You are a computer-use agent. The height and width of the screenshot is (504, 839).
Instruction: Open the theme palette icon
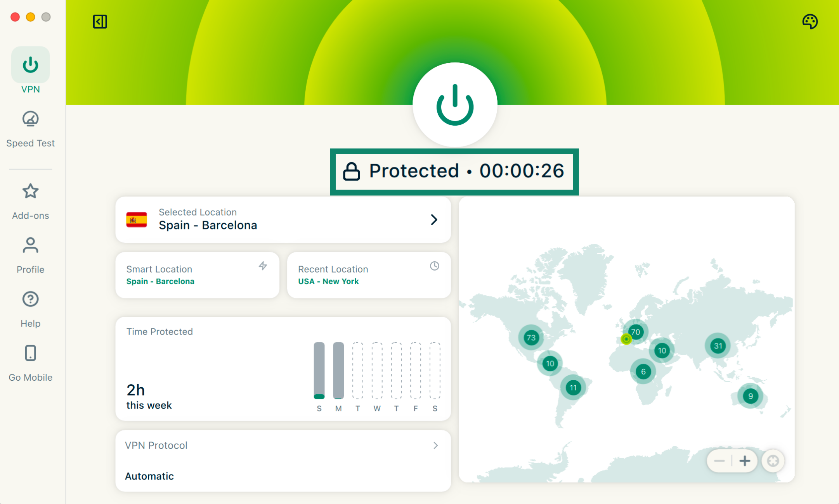coord(810,22)
